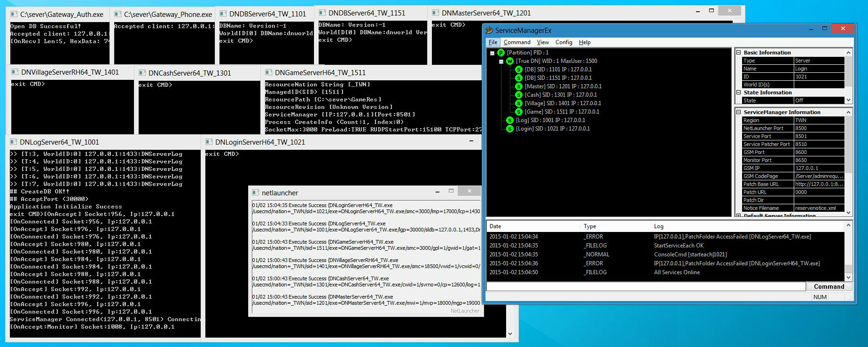The image size is (868, 347).
Task: Click into the command input field
Action: (x=646, y=286)
